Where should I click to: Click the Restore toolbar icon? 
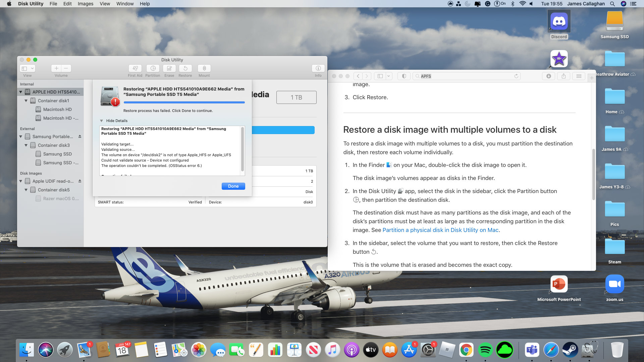click(185, 68)
